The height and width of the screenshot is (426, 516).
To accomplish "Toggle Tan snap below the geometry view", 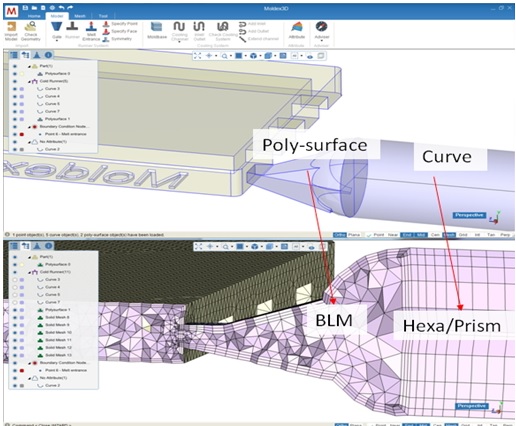I will tap(491, 235).
